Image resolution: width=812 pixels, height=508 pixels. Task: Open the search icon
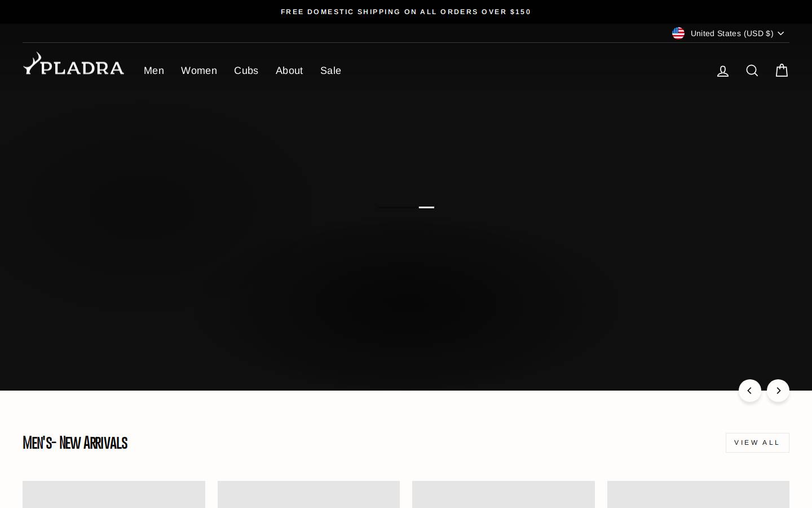(x=752, y=71)
